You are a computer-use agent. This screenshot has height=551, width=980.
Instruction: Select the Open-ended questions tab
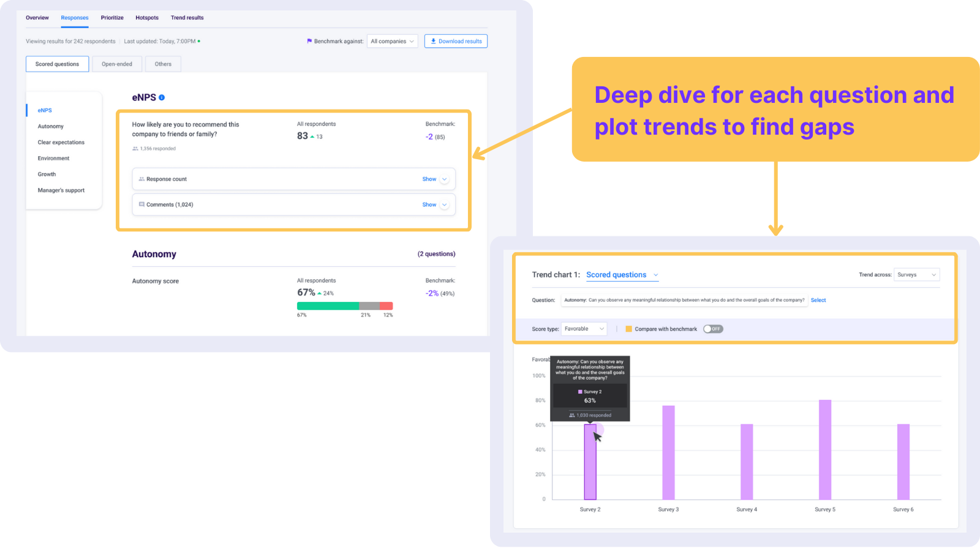click(x=116, y=64)
